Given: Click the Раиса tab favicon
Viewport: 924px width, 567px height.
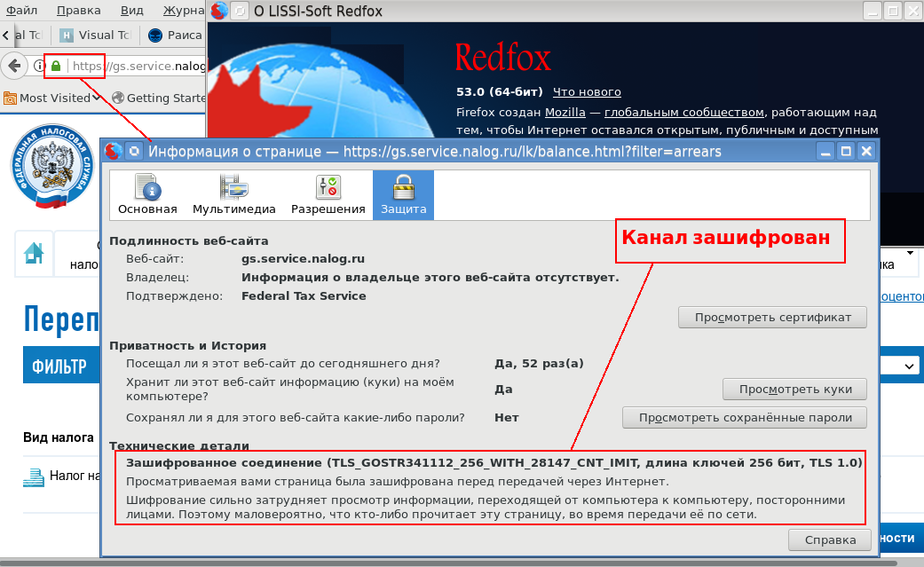Looking at the screenshot, I should click(155, 35).
